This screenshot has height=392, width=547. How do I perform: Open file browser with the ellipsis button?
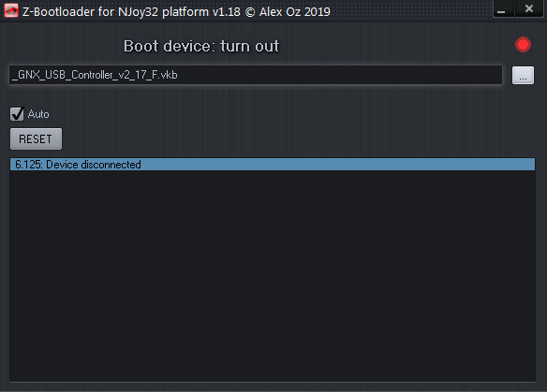[x=523, y=75]
